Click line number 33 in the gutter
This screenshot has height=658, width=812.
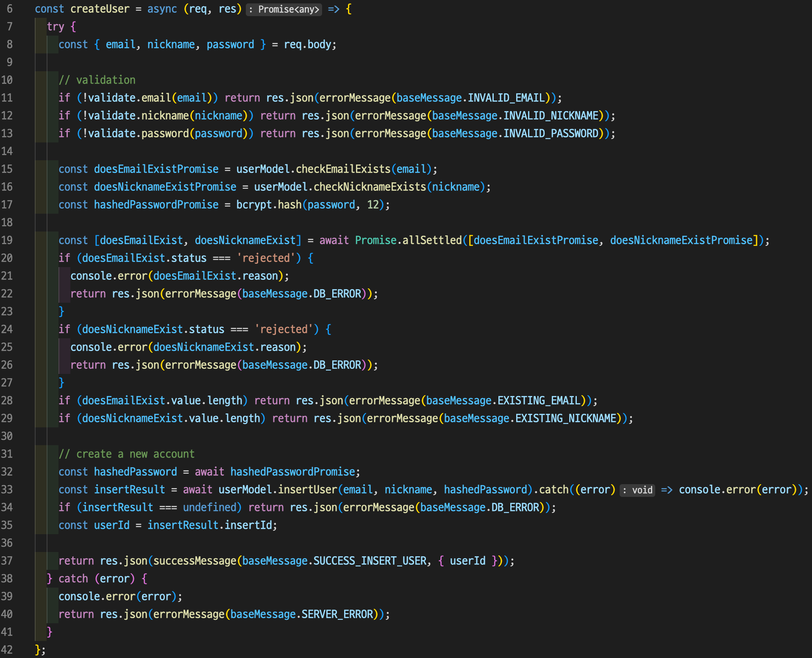[7, 490]
